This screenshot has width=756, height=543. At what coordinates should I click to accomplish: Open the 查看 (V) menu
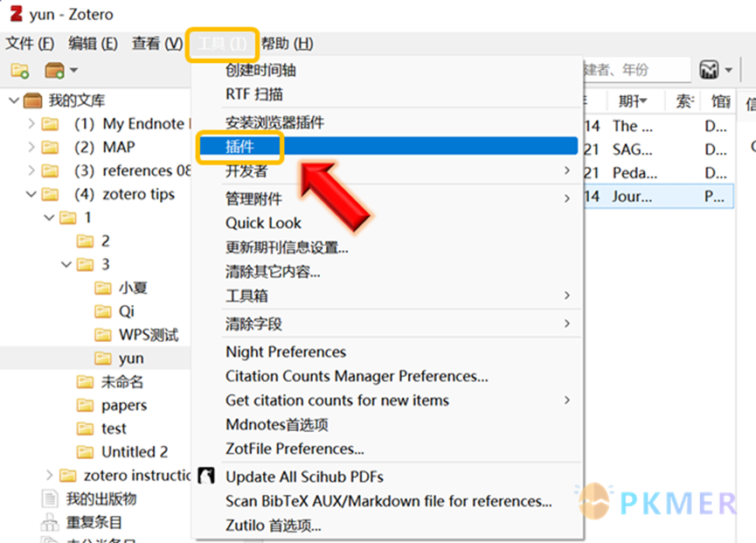[157, 44]
